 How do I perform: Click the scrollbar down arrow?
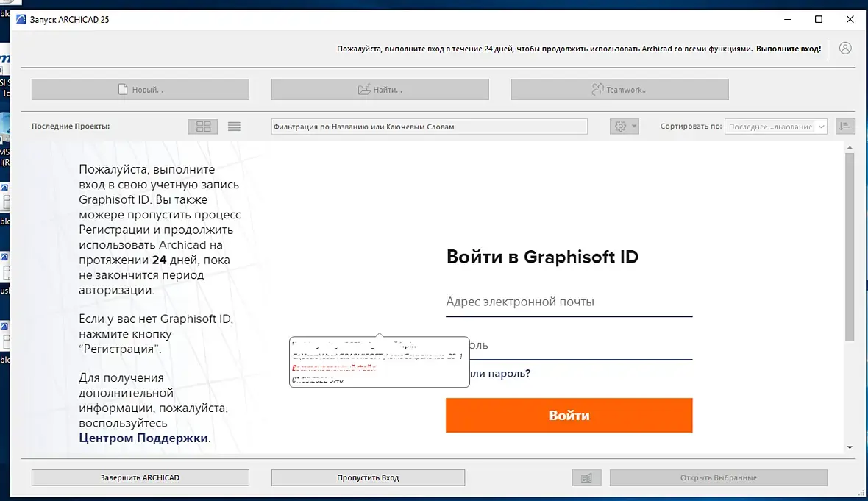click(x=850, y=447)
